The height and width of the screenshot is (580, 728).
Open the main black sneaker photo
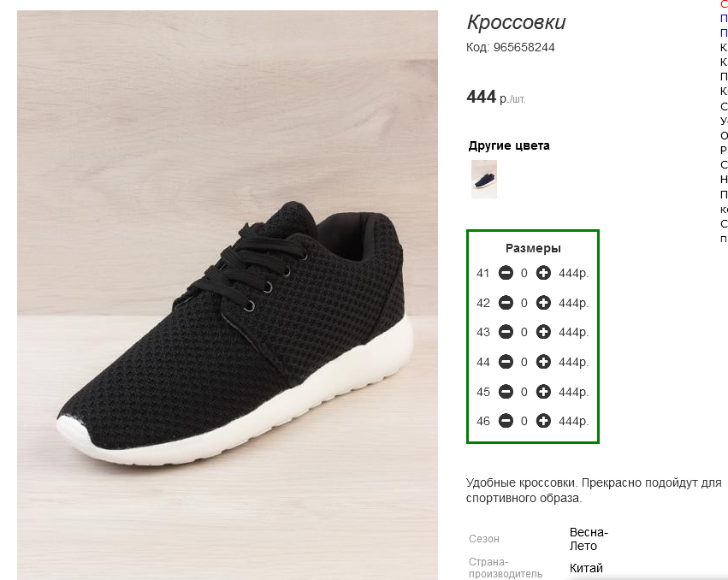click(228, 294)
